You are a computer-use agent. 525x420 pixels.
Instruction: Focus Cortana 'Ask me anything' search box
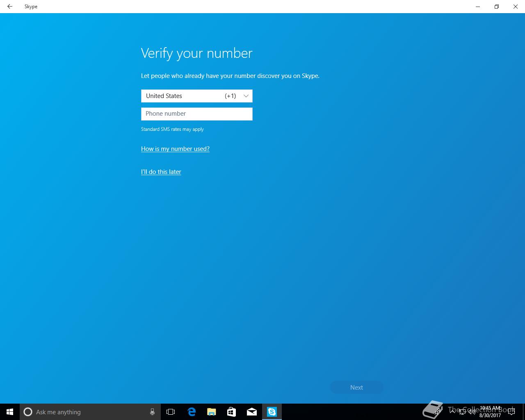click(90, 412)
